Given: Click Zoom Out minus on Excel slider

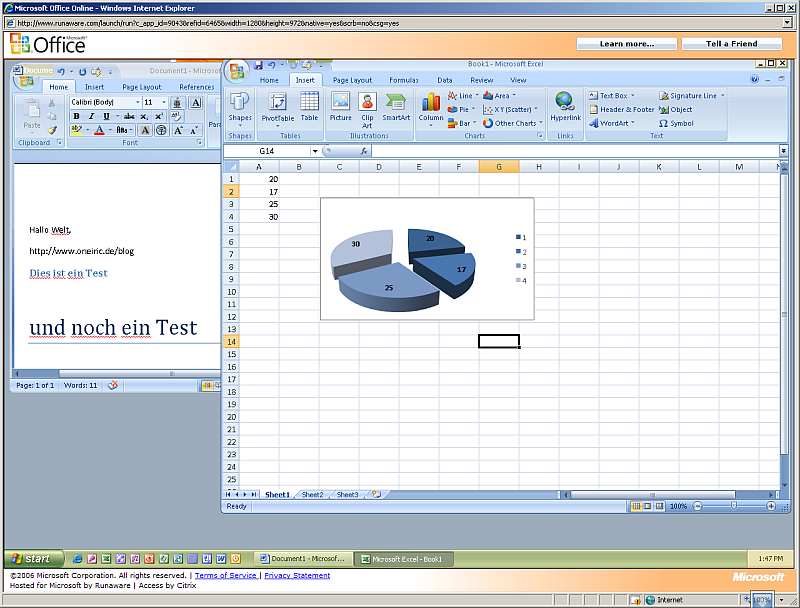Looking at the screenshot, I should (x=697, y=506).
